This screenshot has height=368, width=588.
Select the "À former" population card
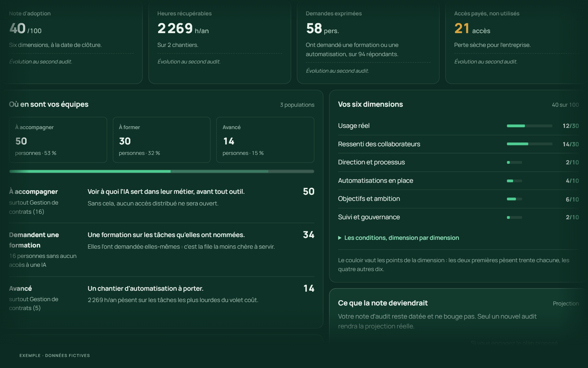pyautogui.click(x=162, y=140)
